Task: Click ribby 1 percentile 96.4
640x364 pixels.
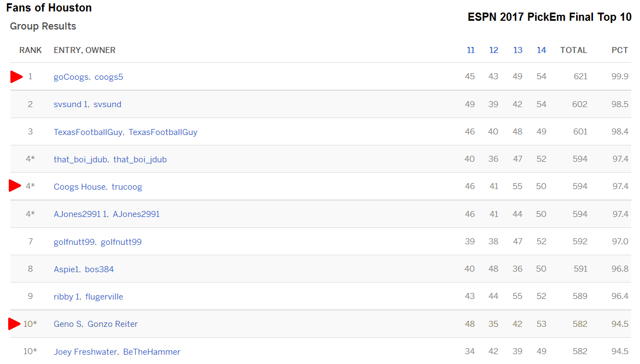Action: (620, 296)
